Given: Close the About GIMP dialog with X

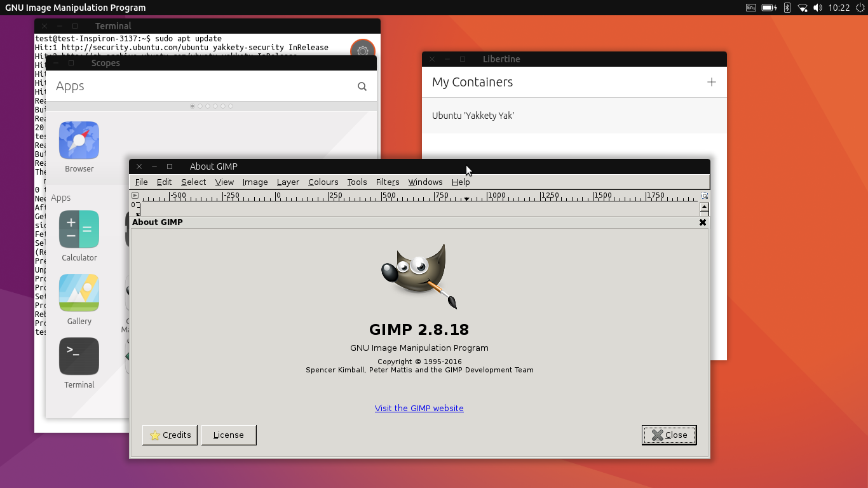Looking at the screenshot, I should click(x=703, y=222).
